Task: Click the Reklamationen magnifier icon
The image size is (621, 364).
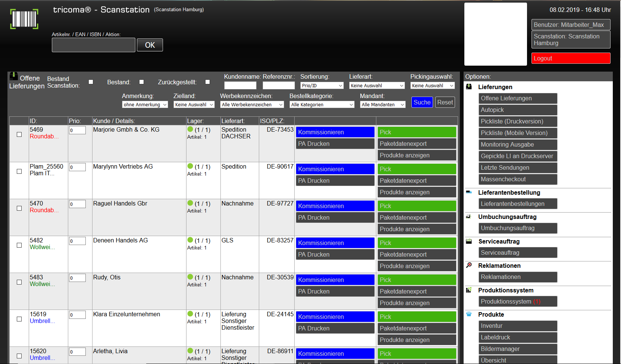Action: [x=469, y=266]
